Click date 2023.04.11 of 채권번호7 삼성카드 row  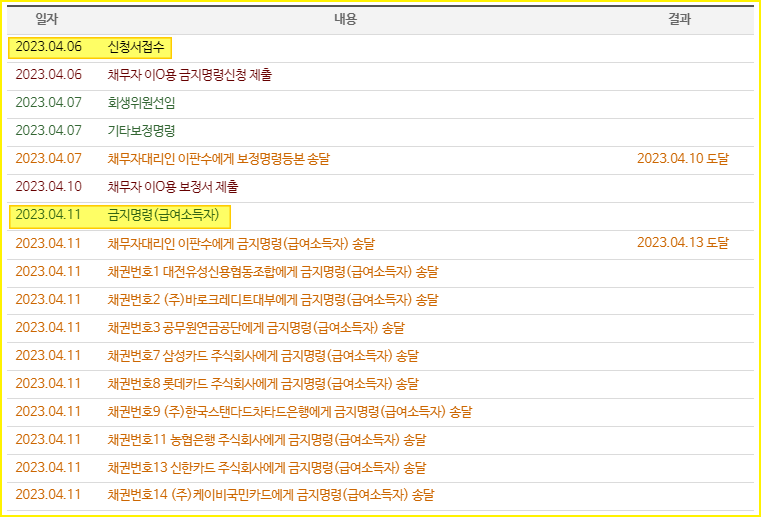tap(48, 355)
